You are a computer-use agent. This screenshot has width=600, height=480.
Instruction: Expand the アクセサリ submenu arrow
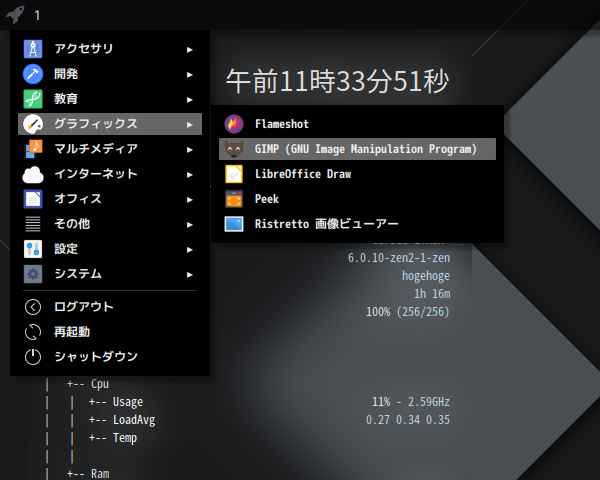coord(189,50)
